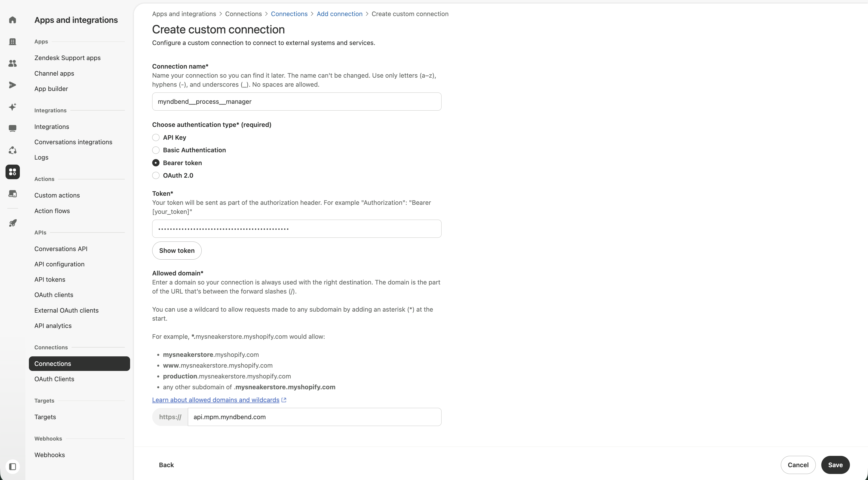Viewport: 868px width, 480px height.
Task: Open the People icon in the sidebar
Action: (13, 63)
